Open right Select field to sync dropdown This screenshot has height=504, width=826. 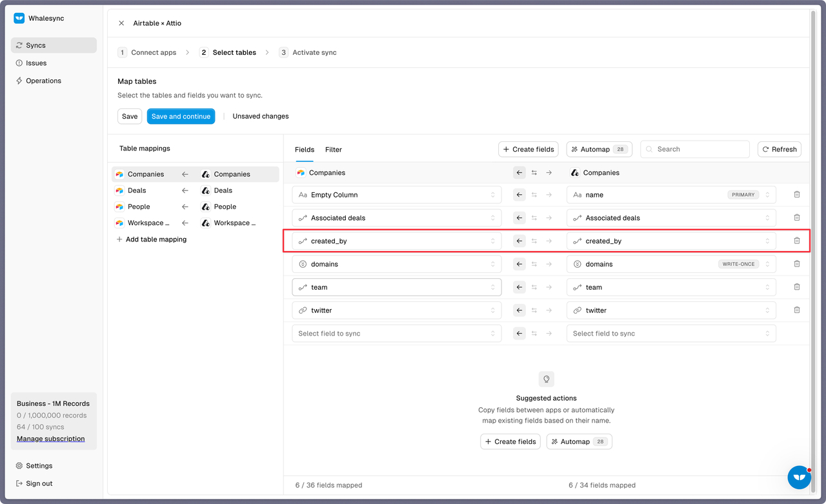[x=671, y=334]
